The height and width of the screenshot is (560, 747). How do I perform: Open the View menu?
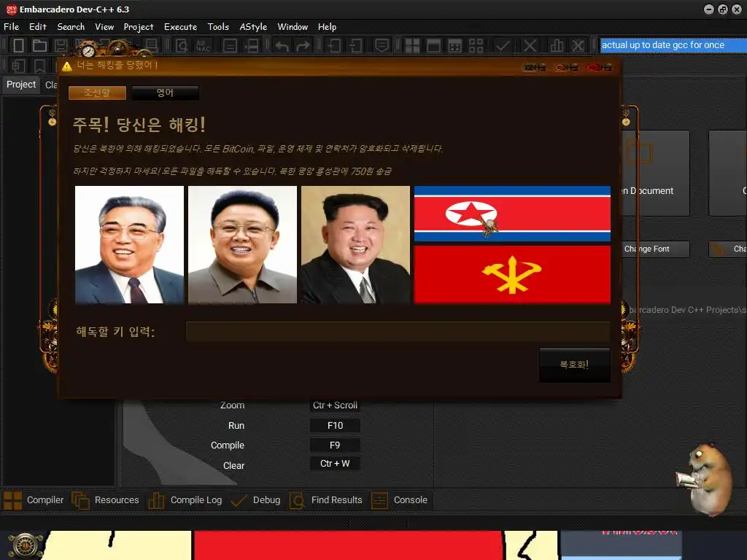coord(104,27)
